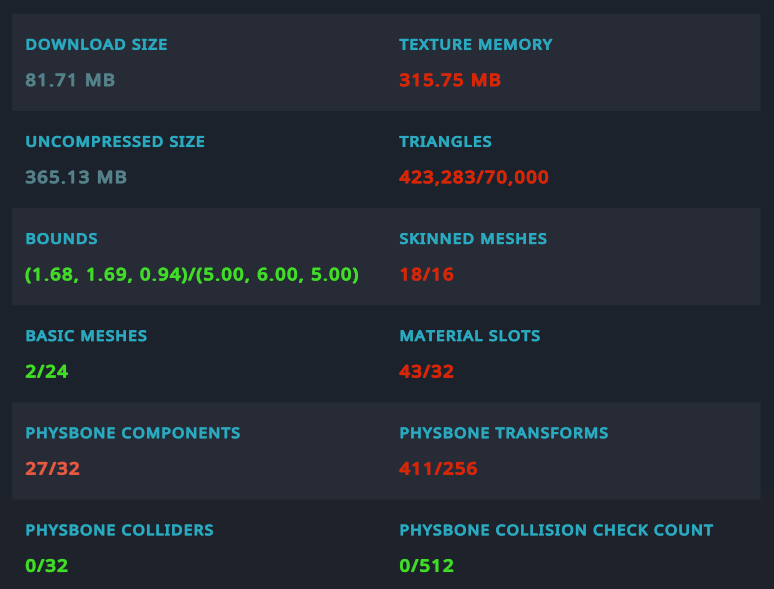The image size is (774, 589).
Task: Select the 423,283/70,000 triangles value
Action: pos(474,177)
